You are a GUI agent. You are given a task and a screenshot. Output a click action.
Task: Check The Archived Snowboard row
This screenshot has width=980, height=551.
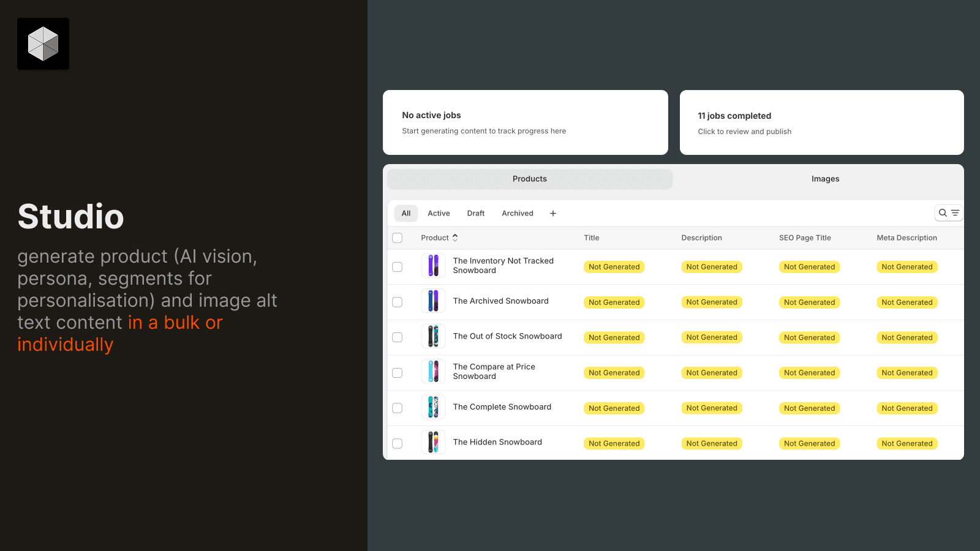398,302
